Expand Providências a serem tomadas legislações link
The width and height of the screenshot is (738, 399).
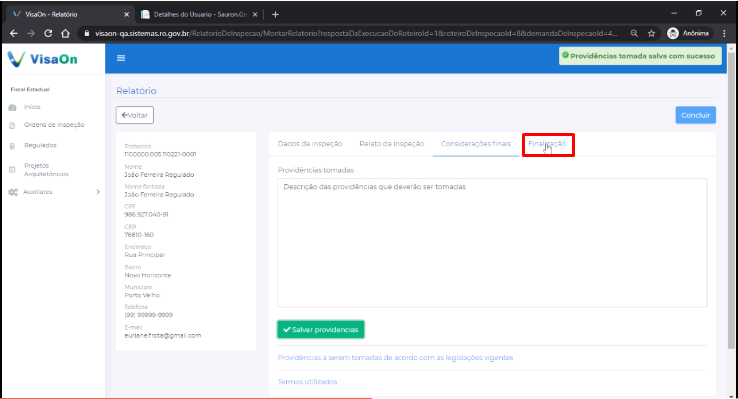tap(395, 358)
